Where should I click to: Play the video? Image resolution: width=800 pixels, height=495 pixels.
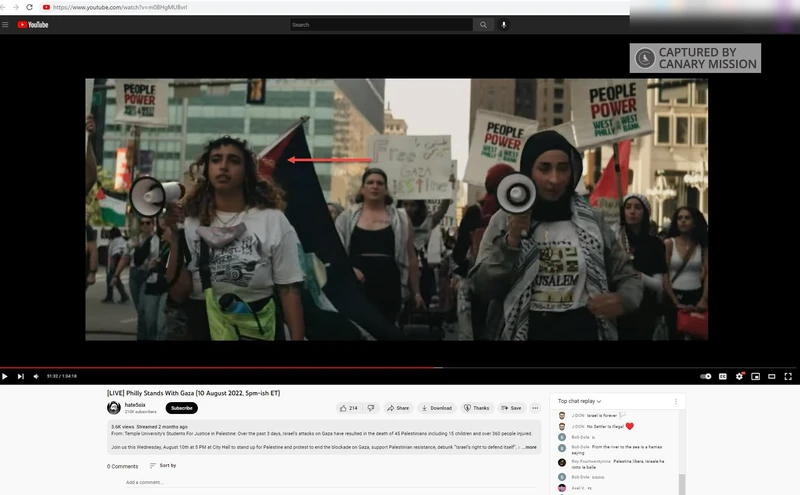click(5, 376)
